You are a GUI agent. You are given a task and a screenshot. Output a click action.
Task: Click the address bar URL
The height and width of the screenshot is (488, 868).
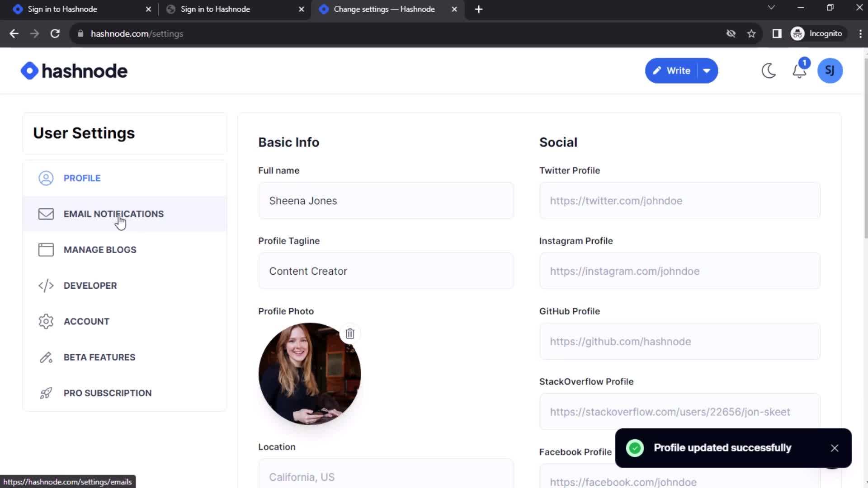pos(137,33)
